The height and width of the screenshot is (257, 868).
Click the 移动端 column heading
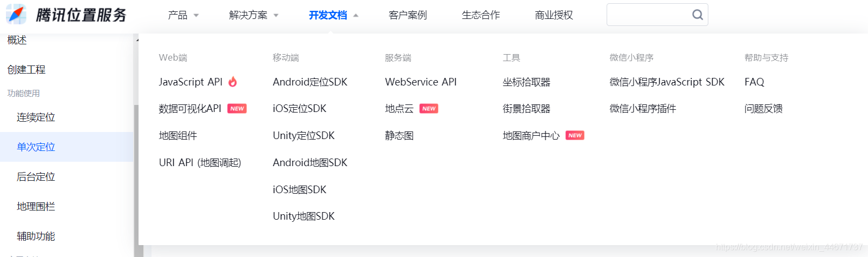(286, 58)
